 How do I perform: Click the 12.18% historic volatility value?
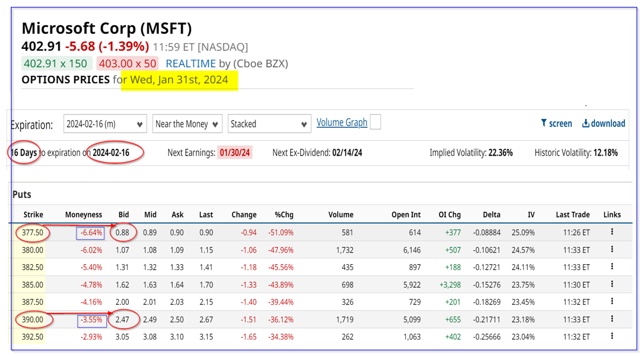click(606, 153)
